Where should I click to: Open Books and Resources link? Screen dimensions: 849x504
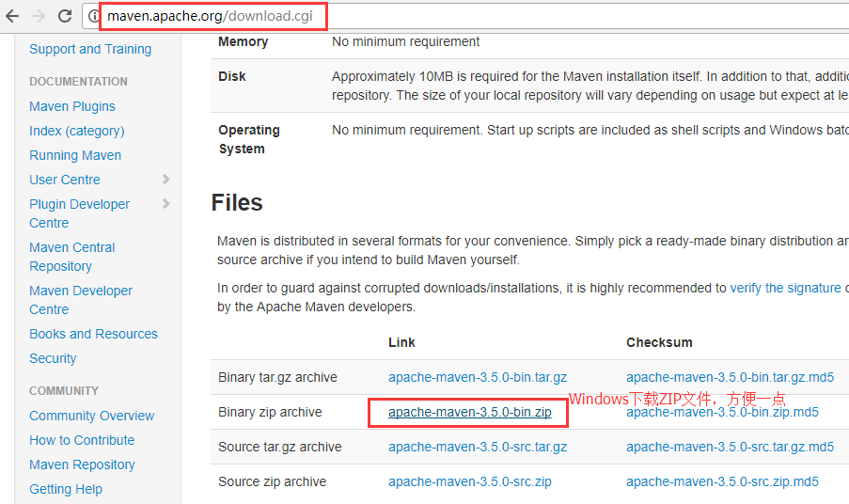point(94,334)
